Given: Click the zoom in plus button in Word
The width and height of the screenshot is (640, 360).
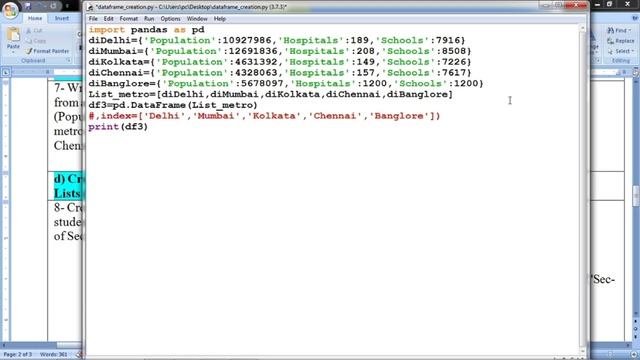Looking at the screenshot, I should (634, 354).
